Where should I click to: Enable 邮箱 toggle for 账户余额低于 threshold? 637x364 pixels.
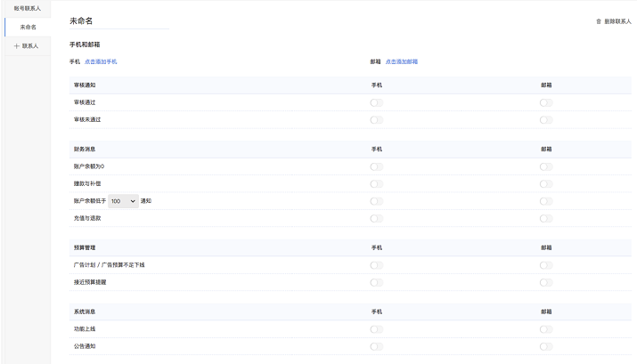tap(545, 201)
